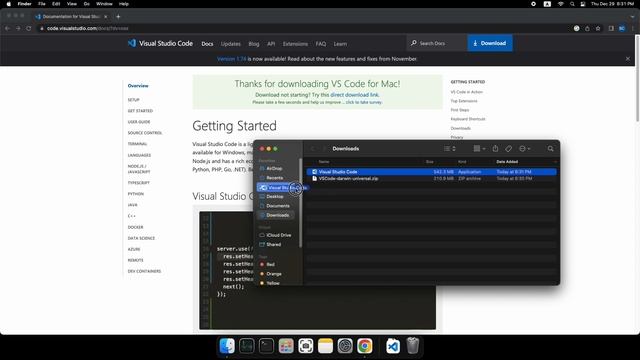640x360 pixels.
Task: Open Chrome side panel icon
Action: click(x=611, y=28)
